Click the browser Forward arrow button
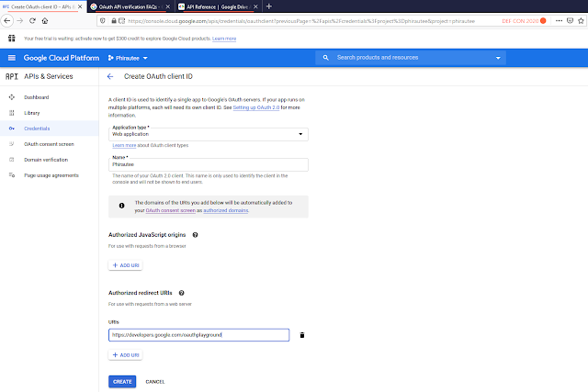 20,20
